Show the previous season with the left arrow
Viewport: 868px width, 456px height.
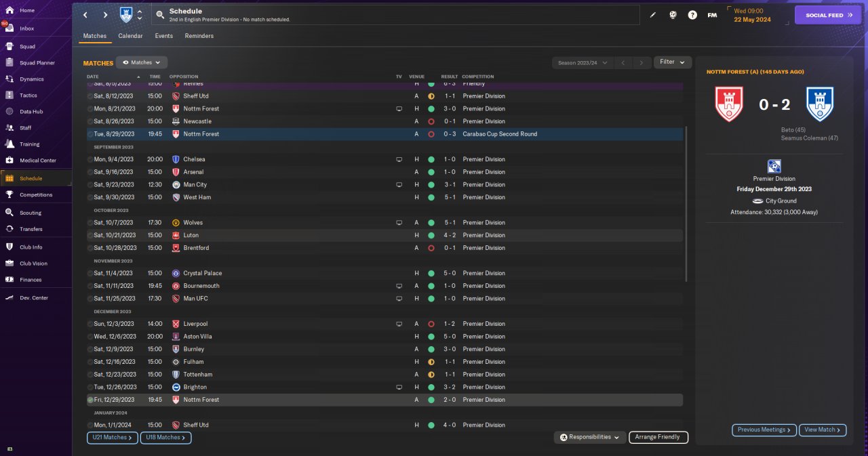tap(623, 62)
